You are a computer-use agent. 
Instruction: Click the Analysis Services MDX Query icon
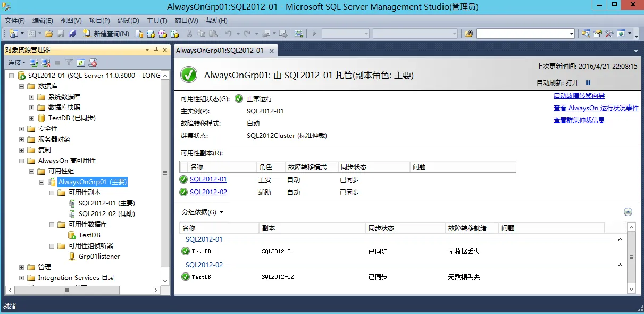[150, 34]
